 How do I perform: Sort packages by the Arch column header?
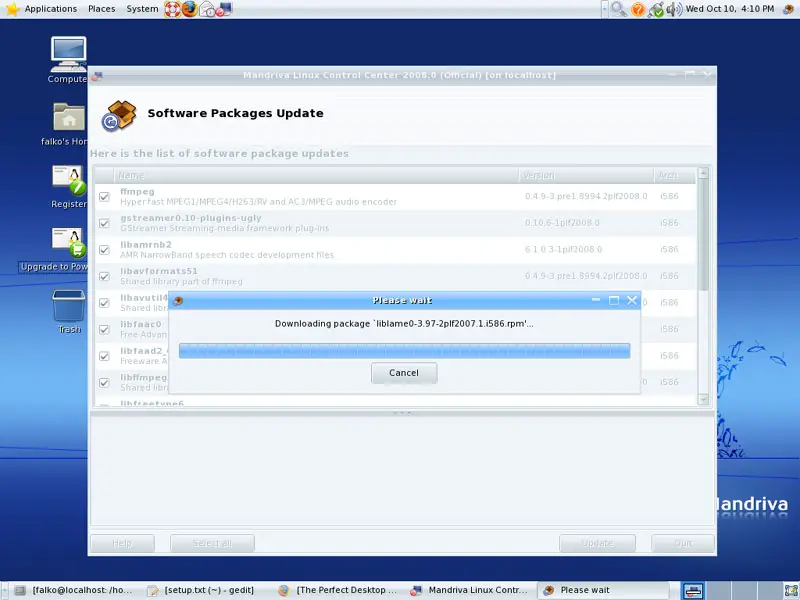coord(674,176)
